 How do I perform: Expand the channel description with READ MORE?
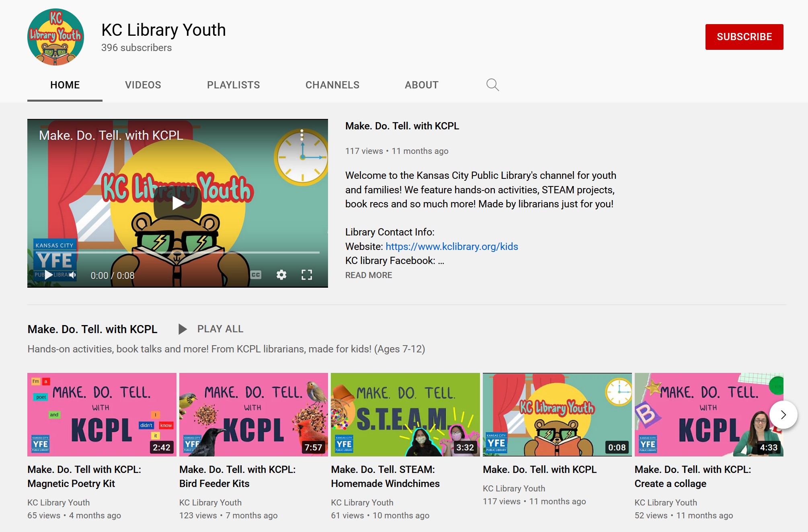point(368,275)
